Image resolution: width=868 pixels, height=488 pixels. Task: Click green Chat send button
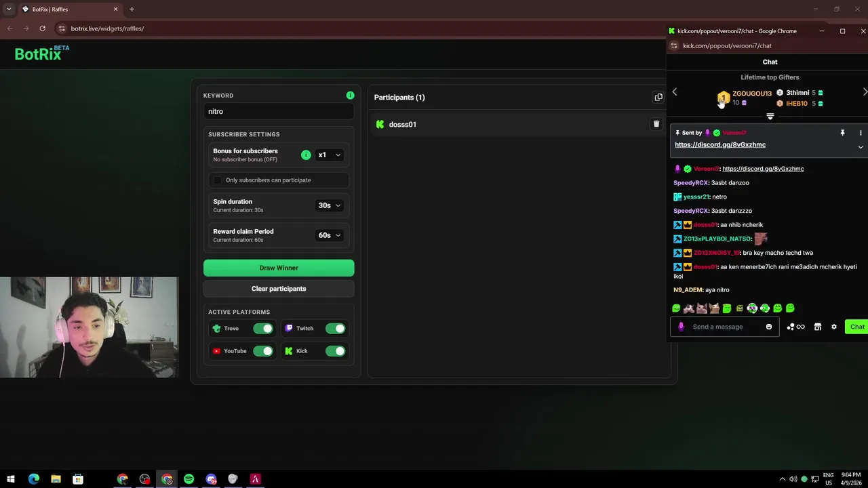click(857, 327)
